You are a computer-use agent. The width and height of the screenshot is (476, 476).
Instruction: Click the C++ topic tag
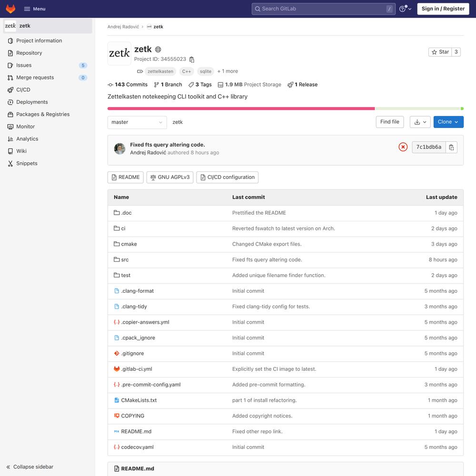187,71
